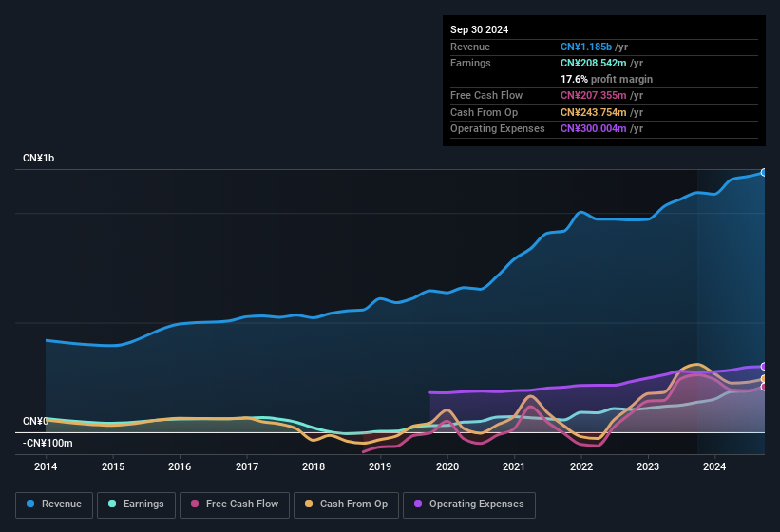780x532 pixels.
Task: Click the Cash From Op orange endpoint marker
Action: click(x=763, y=379)
